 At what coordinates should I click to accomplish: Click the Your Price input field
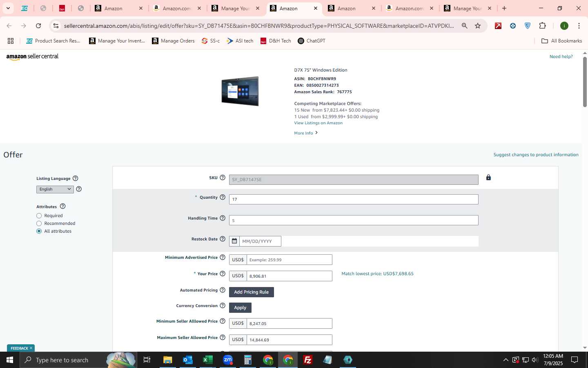click(x=290, y=276)
